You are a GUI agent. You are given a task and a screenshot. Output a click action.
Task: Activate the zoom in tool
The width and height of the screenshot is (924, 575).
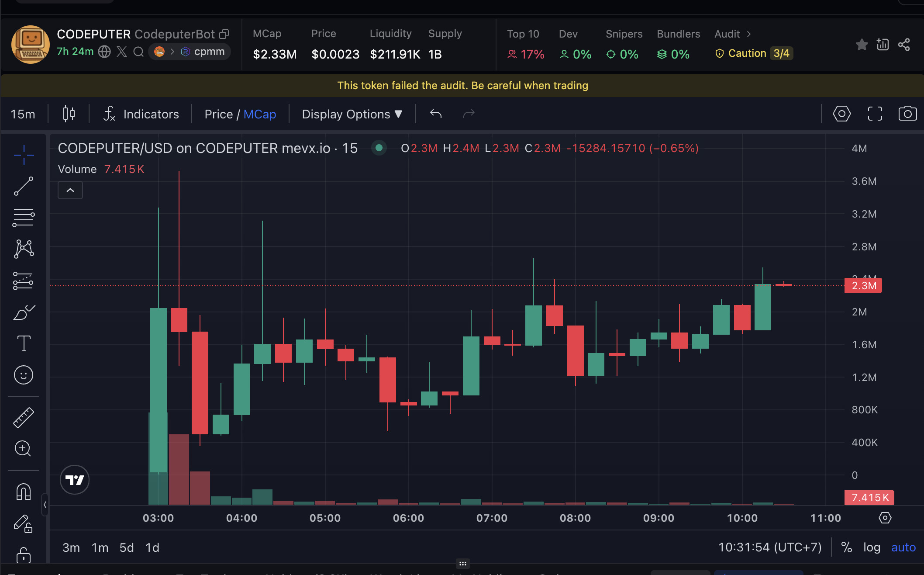[x=24, y=449]
